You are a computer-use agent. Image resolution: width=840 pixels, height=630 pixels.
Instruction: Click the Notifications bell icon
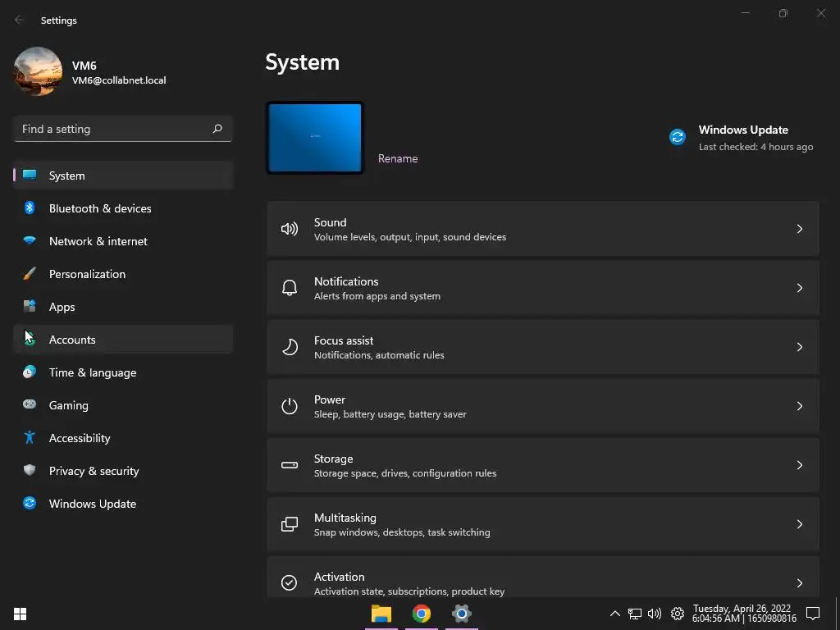pos(290,288)
